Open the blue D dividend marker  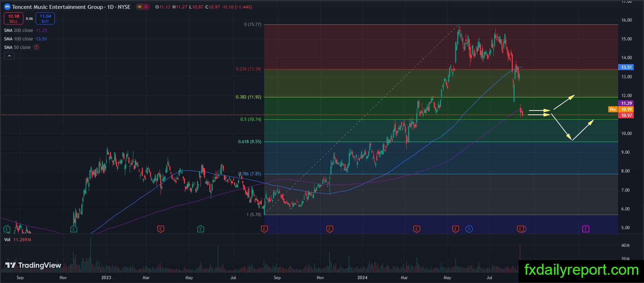coord(469,229)
